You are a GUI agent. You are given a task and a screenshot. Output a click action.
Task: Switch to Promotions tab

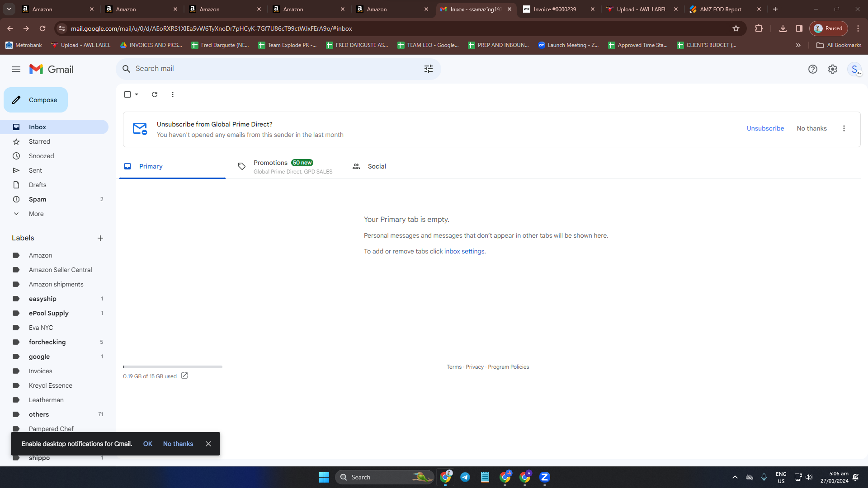(x=286, y=166)
